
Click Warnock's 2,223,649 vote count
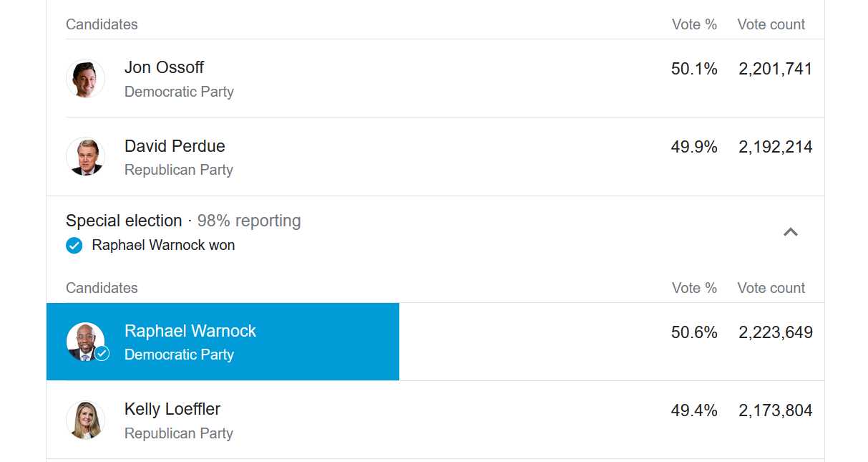(x=775, y=332)
